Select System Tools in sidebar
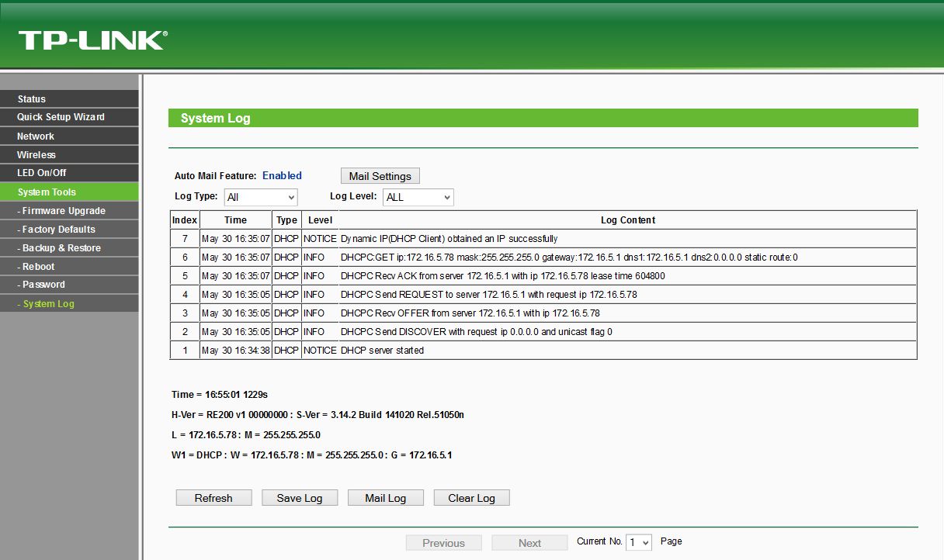Viewport: 944px width, 560px height. coord(69,192)
